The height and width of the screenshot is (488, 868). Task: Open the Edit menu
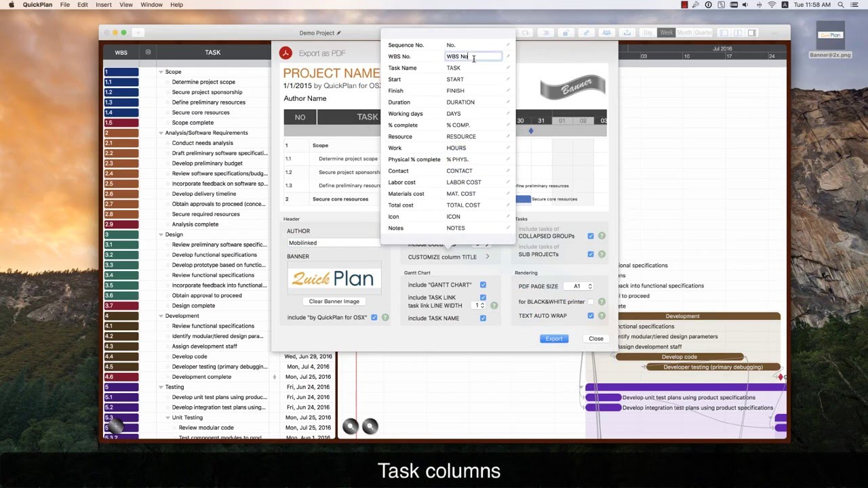tap(82, 5)
